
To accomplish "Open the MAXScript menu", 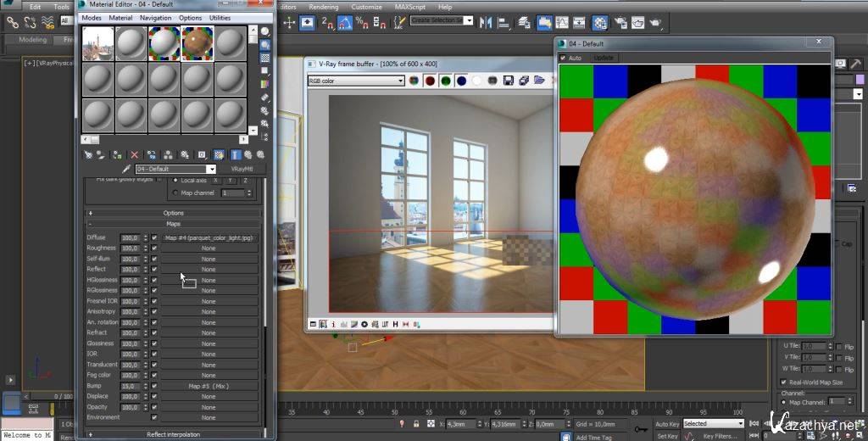I will tap(410, 7).
